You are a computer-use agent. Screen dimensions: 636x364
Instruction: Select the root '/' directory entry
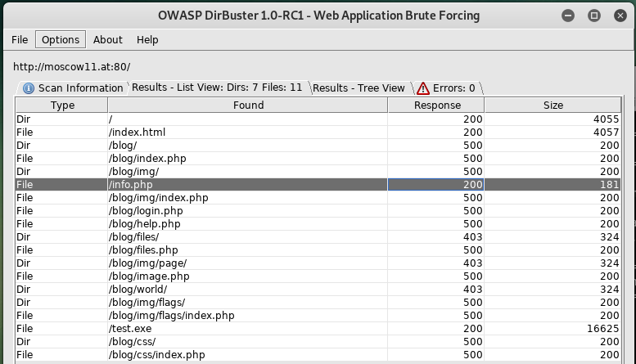tap(318, 119)
